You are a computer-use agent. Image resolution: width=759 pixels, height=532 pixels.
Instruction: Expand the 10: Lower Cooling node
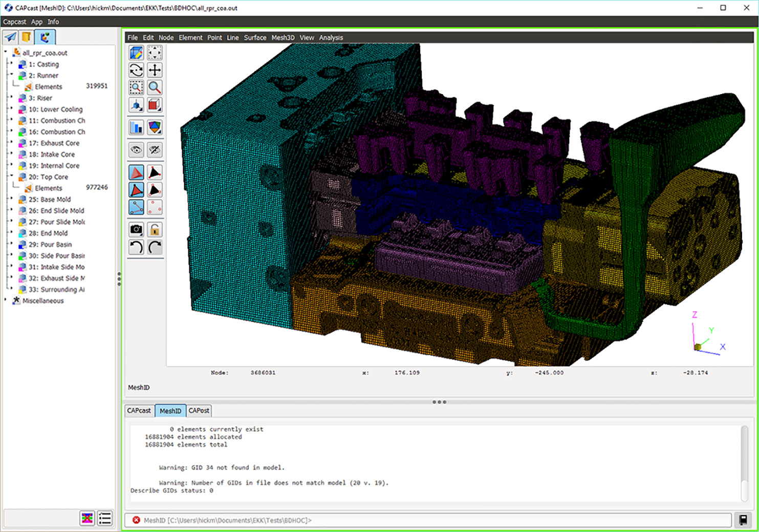tap(11, 108)
